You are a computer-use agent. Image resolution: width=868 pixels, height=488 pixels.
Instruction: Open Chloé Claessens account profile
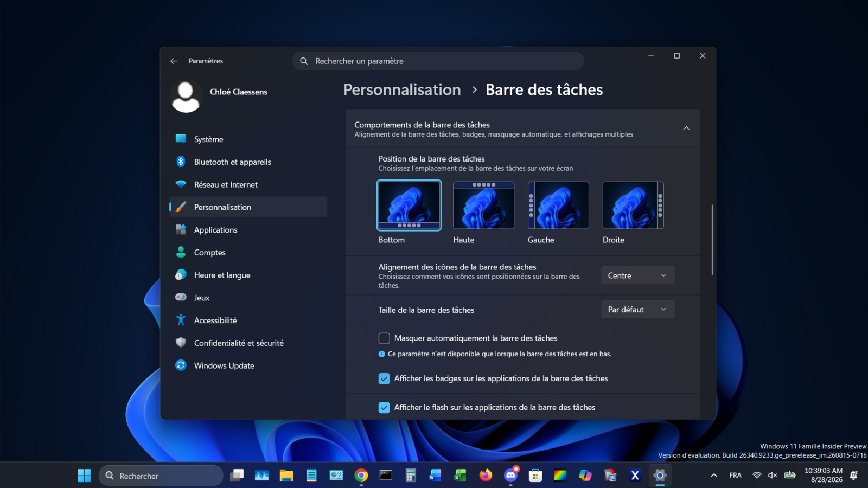(x=220, y=96)
